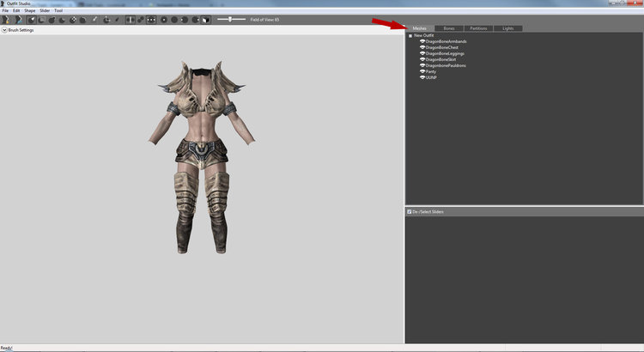Click the armored body model in viewport
This screenshot has height=352, width=644.
pos(202,157)
